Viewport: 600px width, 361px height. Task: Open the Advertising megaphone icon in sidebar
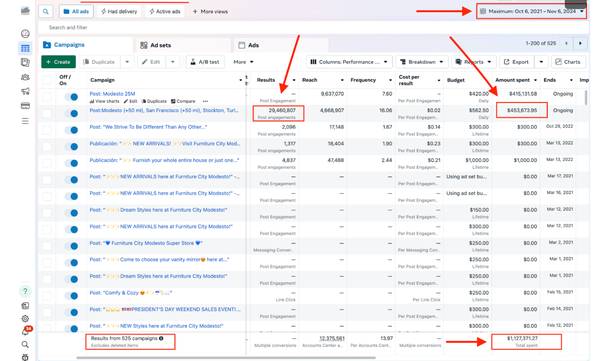click(x=25, y=91)
